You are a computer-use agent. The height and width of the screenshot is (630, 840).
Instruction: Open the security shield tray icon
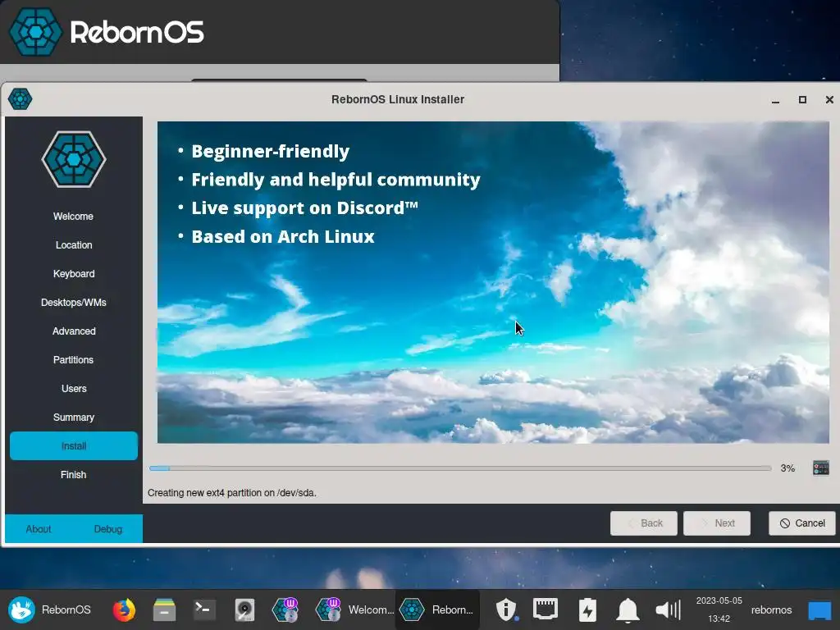pyautogui.click(x=505, y=609)
